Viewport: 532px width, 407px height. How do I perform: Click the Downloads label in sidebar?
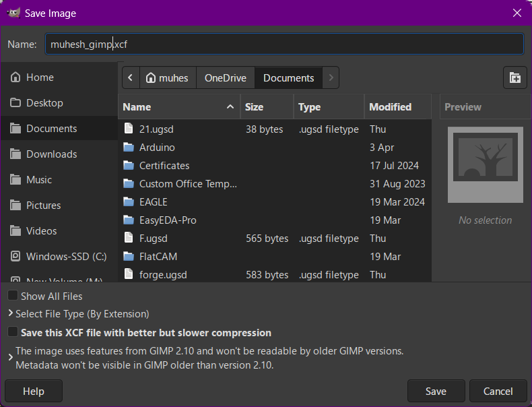[x=52, y=154]
